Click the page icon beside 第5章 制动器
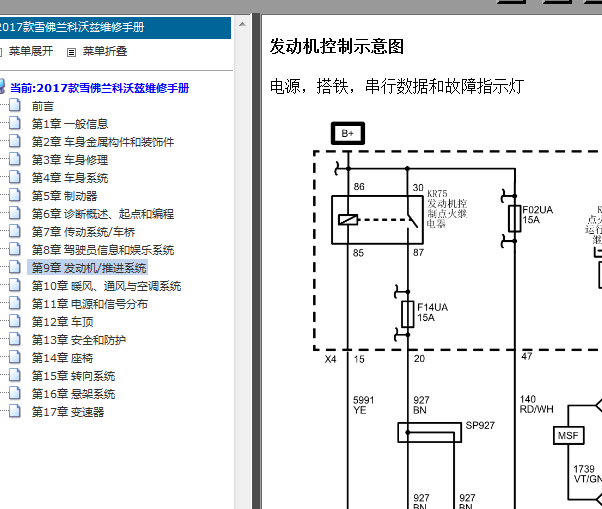The height and width of the screenshot is (509, 602). pos(15,195)
